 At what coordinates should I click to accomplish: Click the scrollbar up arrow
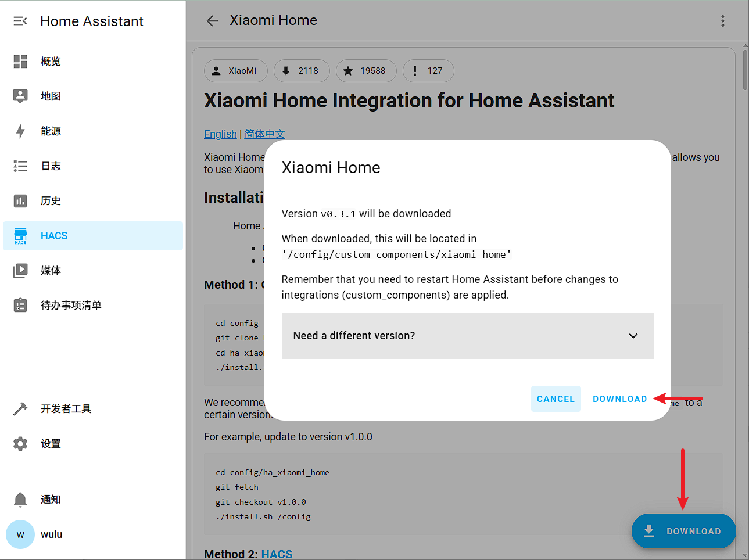(745, 45)
